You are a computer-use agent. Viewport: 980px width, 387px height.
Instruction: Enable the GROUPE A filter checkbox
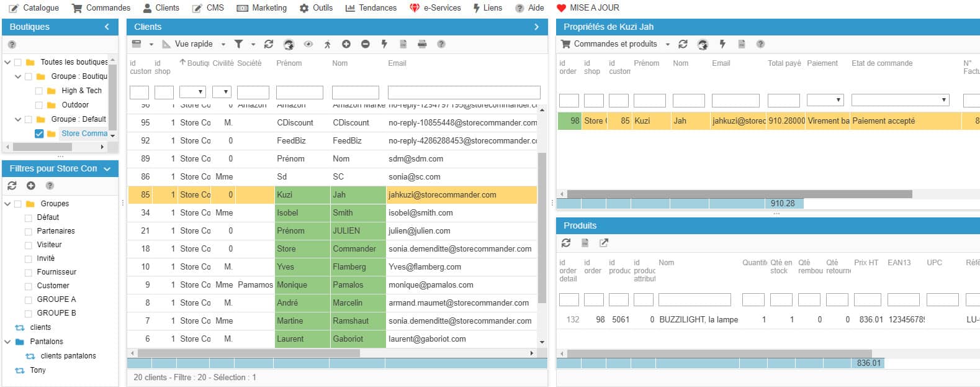(29, 300)
